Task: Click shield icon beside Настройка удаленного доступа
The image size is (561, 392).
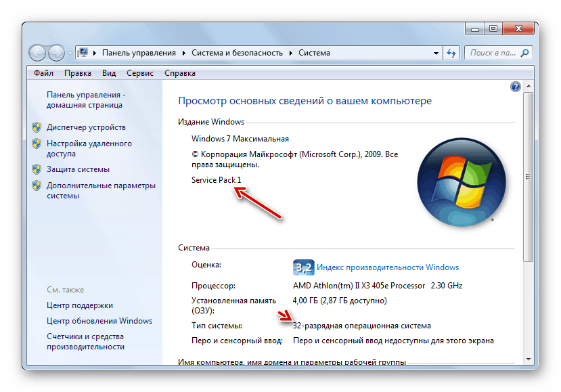Action: 37,144
